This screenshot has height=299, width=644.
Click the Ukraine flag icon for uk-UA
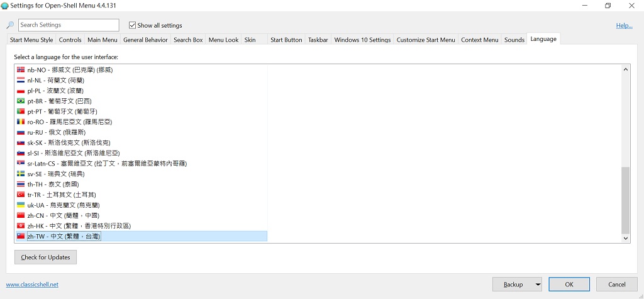coord(21,205)
